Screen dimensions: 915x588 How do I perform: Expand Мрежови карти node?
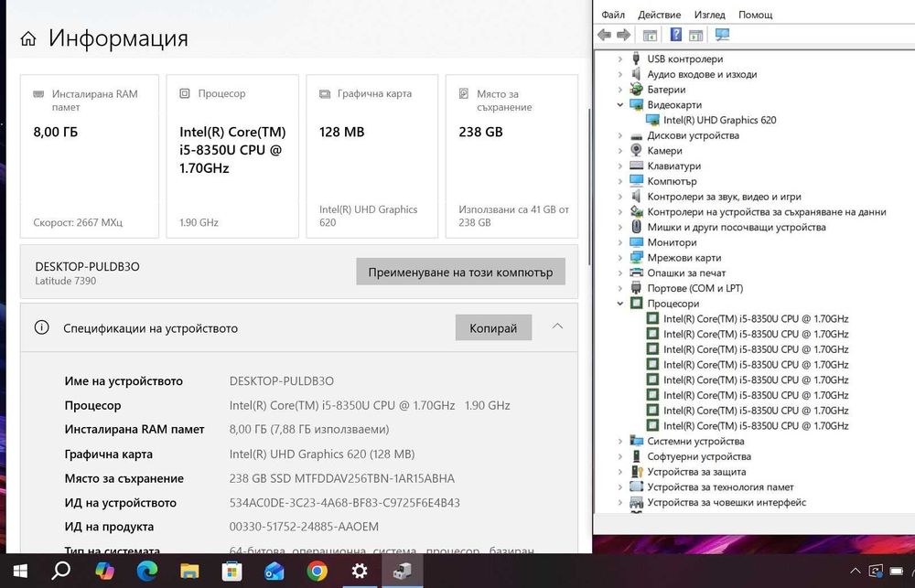[x=619, y=258]
